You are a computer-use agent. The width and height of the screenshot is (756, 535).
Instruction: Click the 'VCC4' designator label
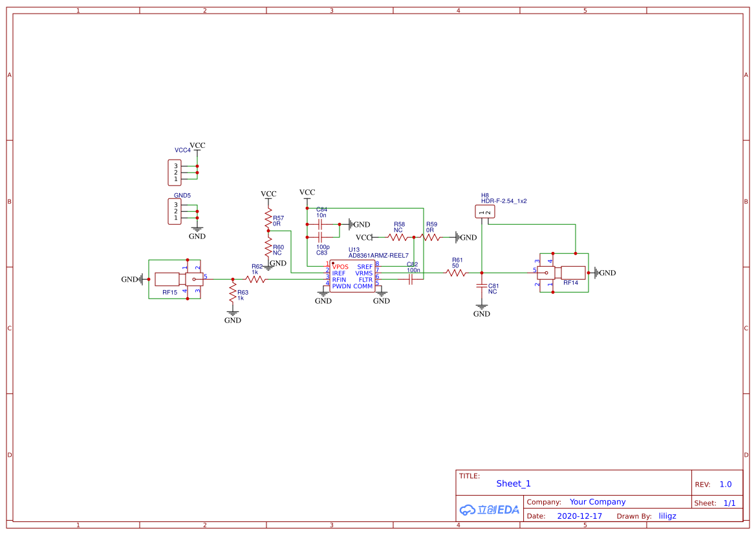pos(183,151)
